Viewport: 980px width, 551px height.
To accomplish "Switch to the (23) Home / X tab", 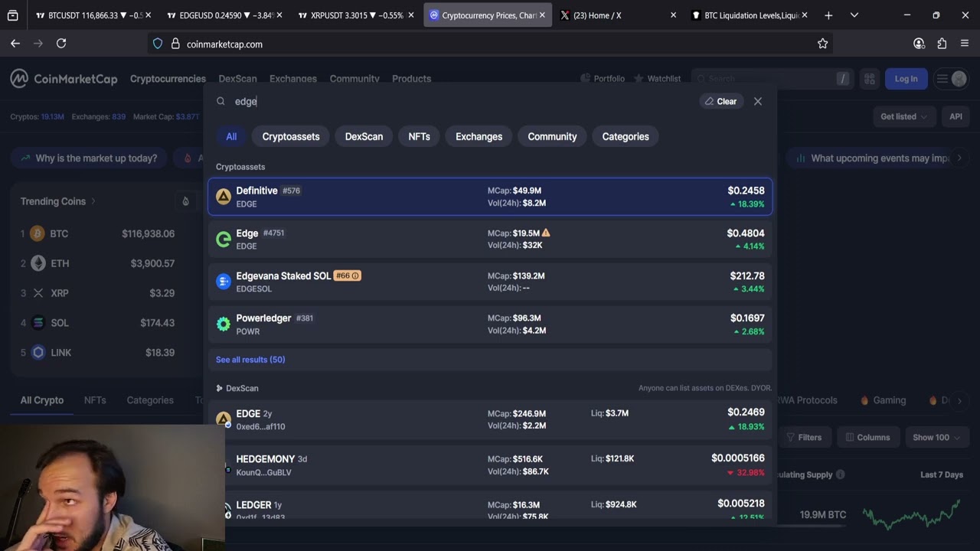I will (x=619, y=15).
